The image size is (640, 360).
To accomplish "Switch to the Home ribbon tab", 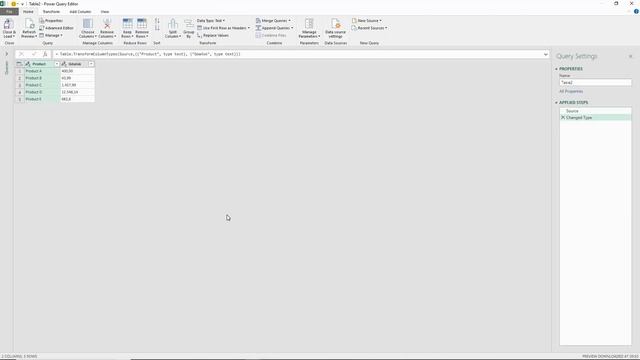I will coord(28,12).
